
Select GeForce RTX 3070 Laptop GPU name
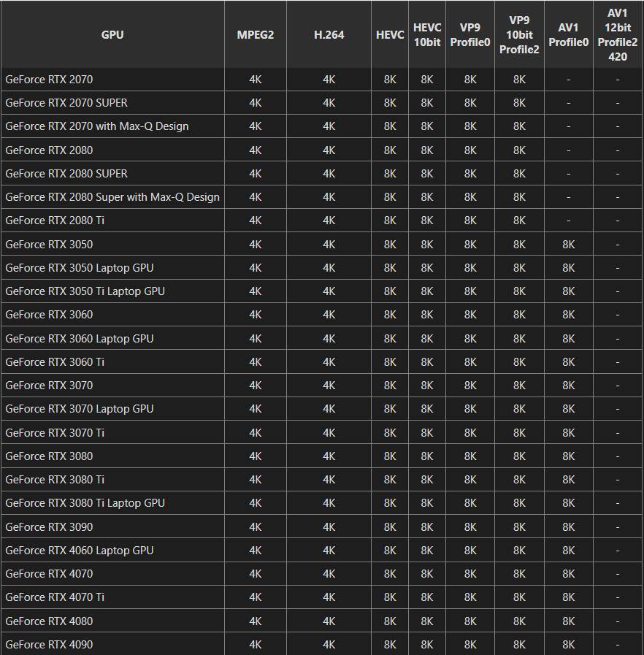point(80,408)
